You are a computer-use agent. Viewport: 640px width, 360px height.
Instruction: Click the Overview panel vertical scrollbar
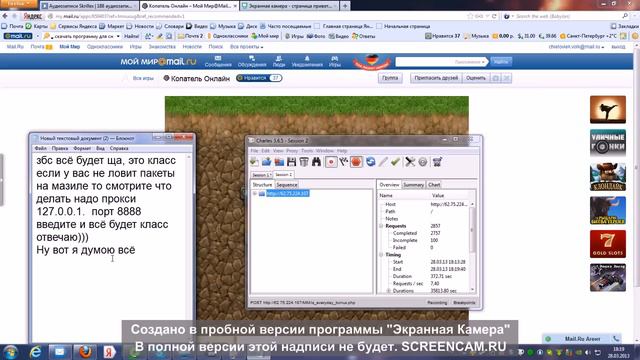click(472, 247)
